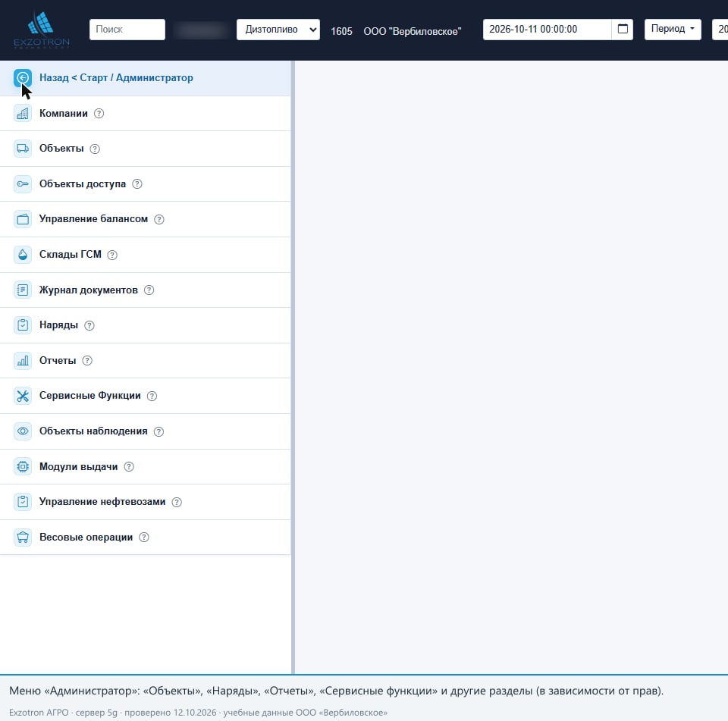Click the Объекты truck icon

pyautogui.click(x=22, y=149)
